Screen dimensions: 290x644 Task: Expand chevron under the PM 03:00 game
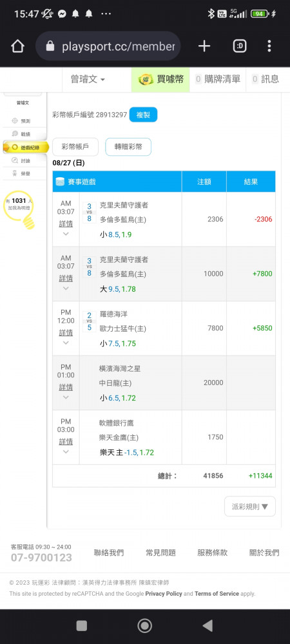pyautogui.click(x=66, y=452)
